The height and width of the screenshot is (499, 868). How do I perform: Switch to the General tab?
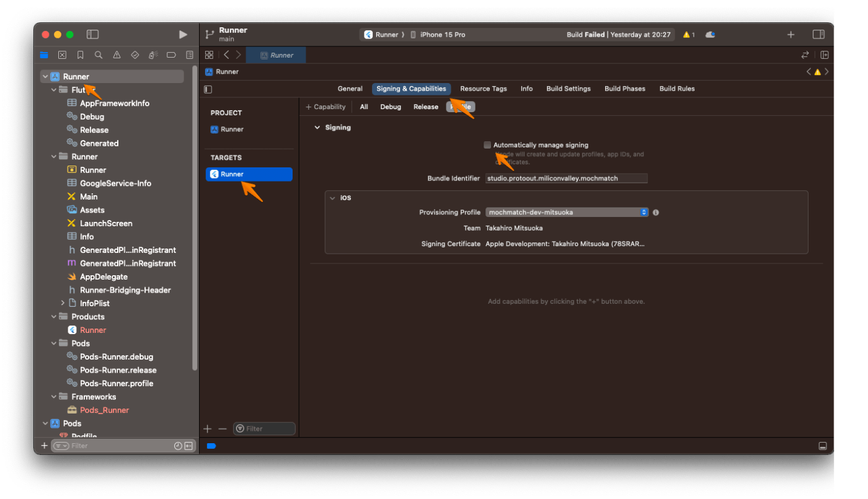click(x=350, y=89)
